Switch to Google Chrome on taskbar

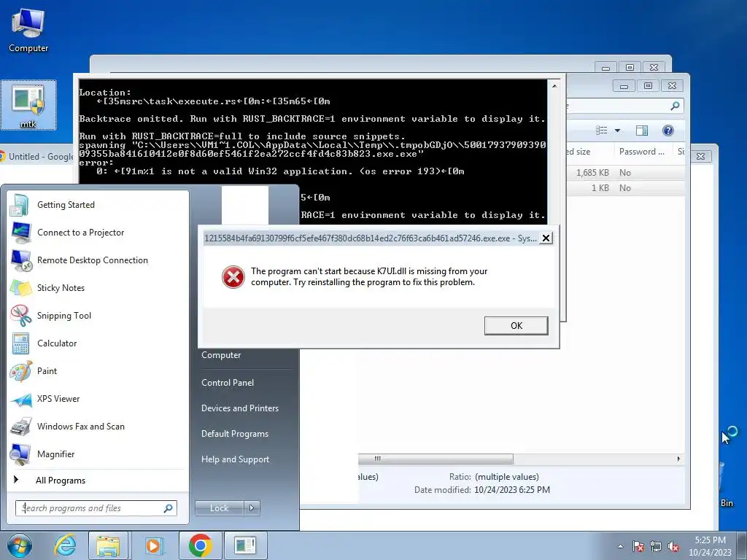point(200,545)
